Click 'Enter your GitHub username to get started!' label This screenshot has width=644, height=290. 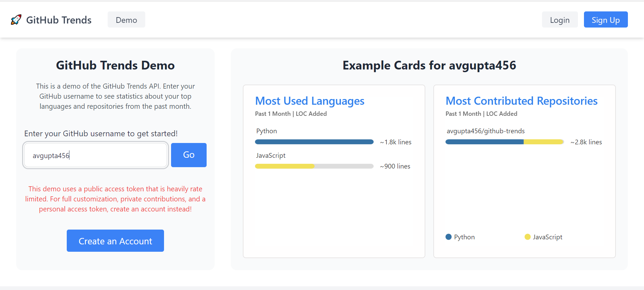[101, 134]
